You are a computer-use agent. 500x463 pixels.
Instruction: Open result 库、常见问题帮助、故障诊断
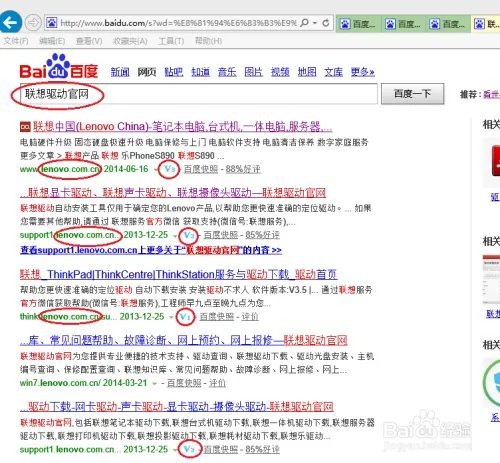point(184,341)
